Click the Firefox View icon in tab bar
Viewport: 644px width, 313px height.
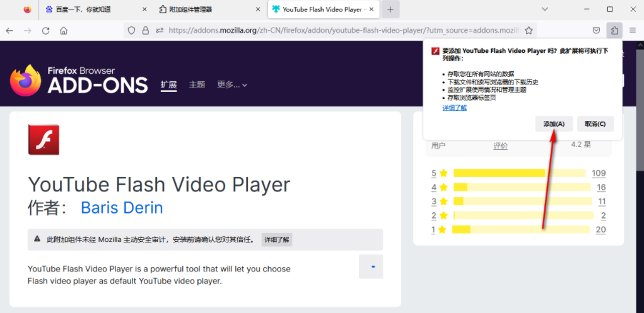(x=28, y=9)
